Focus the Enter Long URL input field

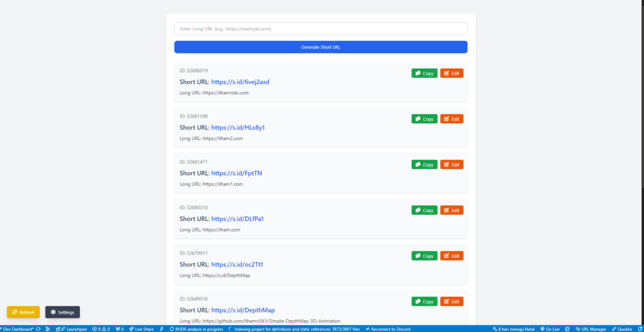coord(321,29)
